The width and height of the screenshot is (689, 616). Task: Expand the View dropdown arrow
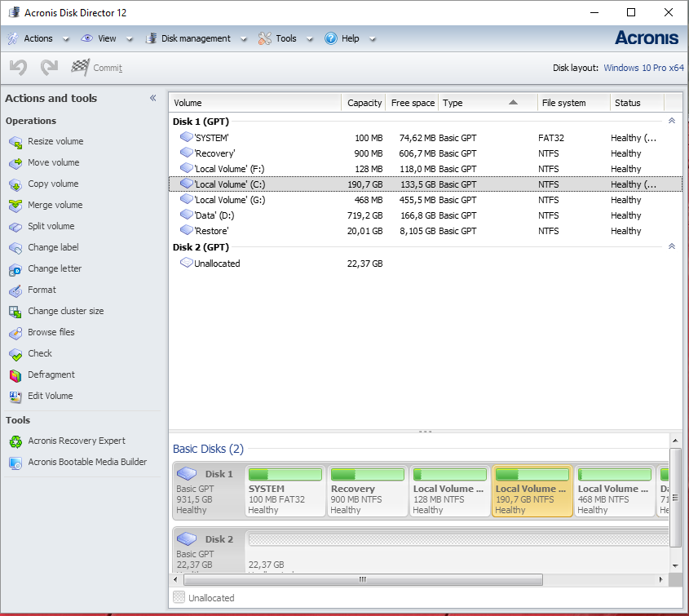pos(130,39)
